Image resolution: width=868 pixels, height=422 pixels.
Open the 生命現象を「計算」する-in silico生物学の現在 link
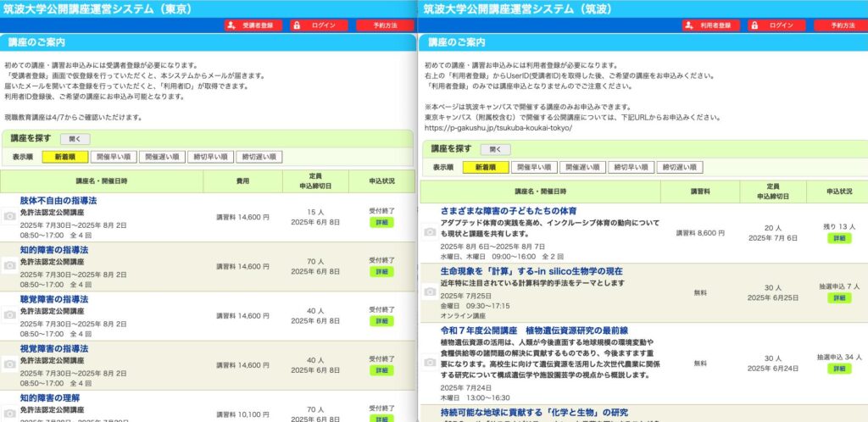531,271
